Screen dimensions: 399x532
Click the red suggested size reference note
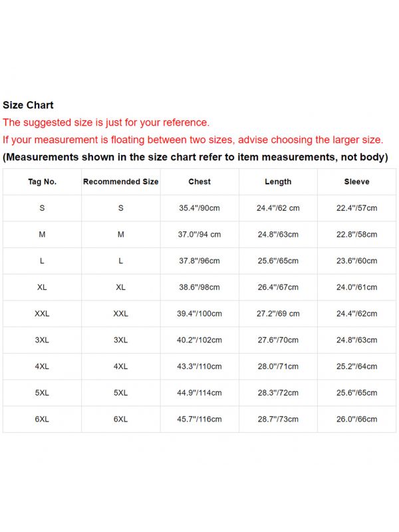[x=106, y=122]
